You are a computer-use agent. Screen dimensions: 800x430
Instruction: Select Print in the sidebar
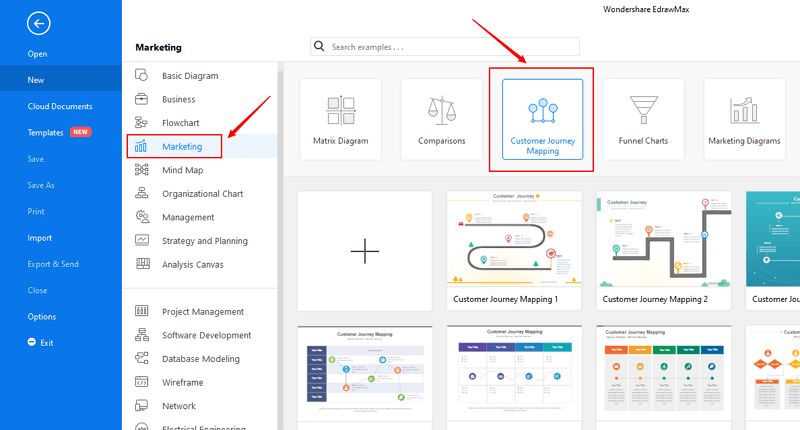pyautogui.click(x=36, y=211)
